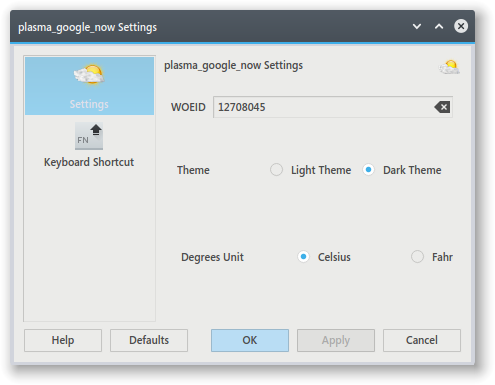The height and width of the screenshot is (385, 495).
Task: Click the titlebar up chevron to maximize
Action: [x=439, y=26]
